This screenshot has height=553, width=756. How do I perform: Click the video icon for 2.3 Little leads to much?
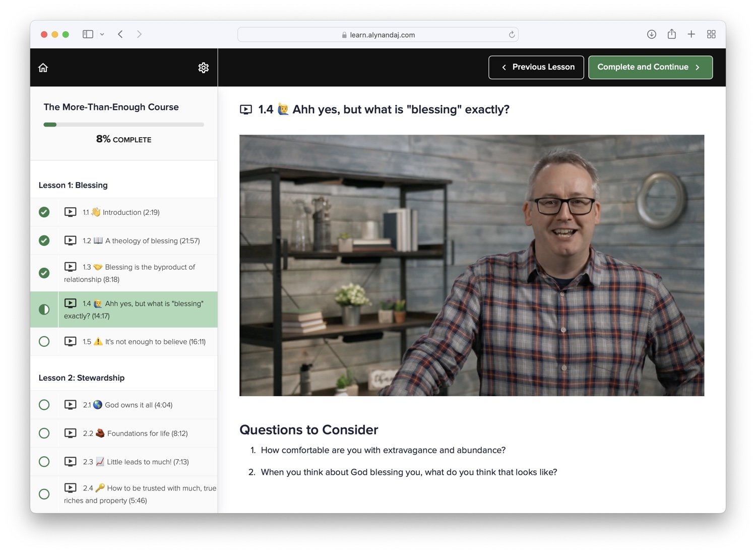(71, 461)
